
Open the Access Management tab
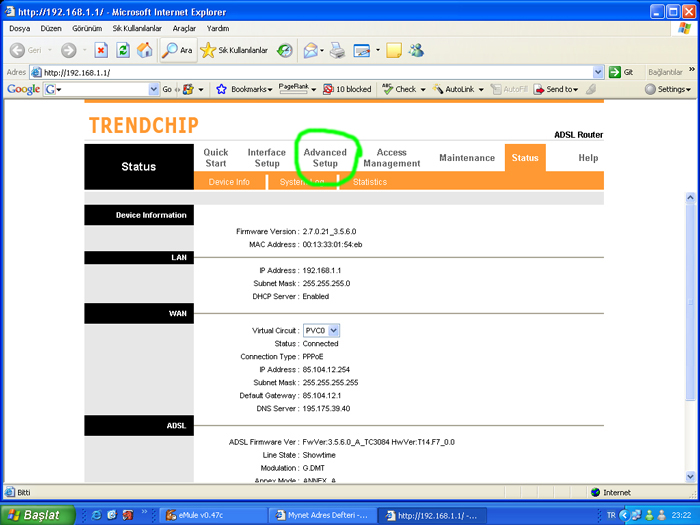(392, 158)
